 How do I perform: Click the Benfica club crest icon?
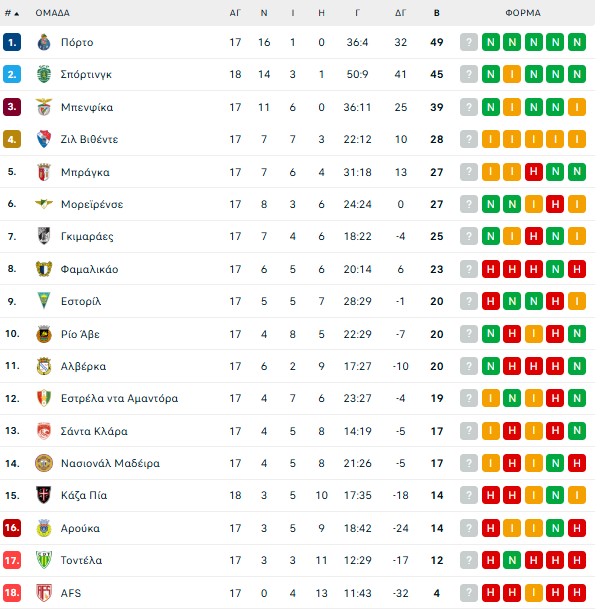(x=43, y=107)
